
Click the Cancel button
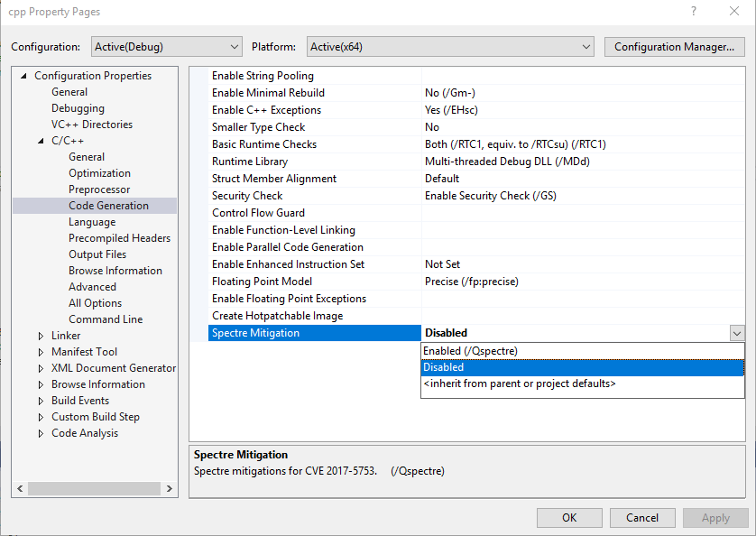[642, 517]
